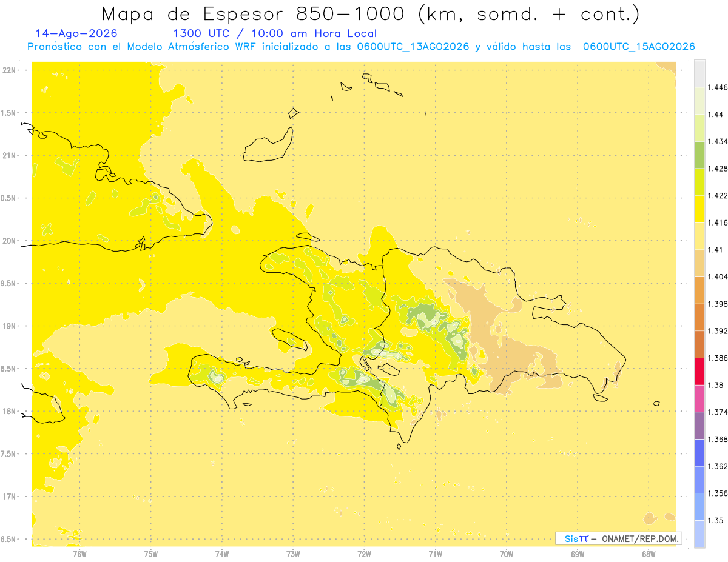Pick the pale yellow swatch between 1.41 and 1.416

[699, 236]
